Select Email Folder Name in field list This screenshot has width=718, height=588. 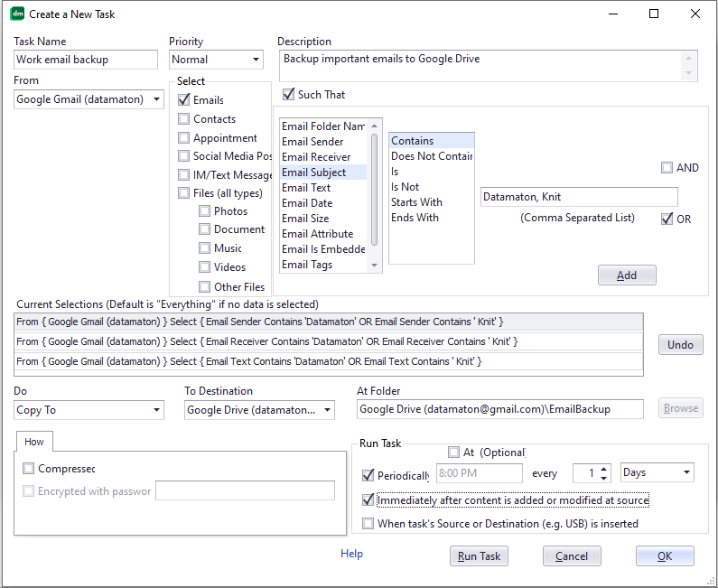point(323,126)
